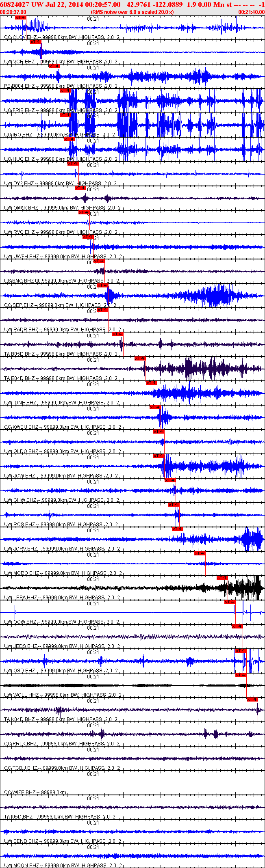Viewport: 265px width, 868px height.
Task: Click the end time 00:21:48.00 label
Action: (x=251, y=12)
